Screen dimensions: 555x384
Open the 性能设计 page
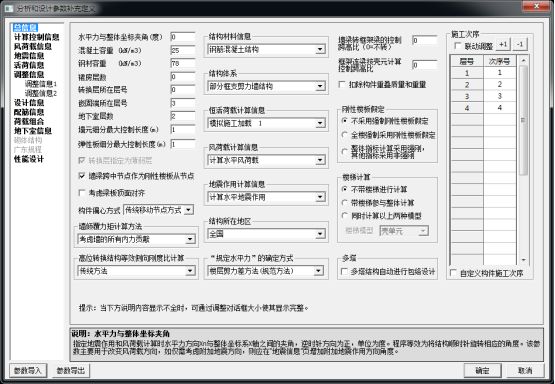point(29,159)
